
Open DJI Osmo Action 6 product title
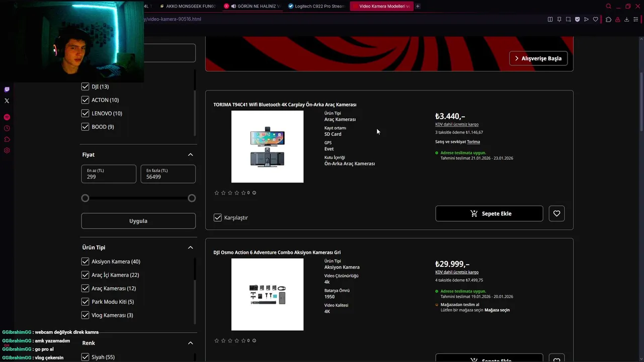click(277, 252)
